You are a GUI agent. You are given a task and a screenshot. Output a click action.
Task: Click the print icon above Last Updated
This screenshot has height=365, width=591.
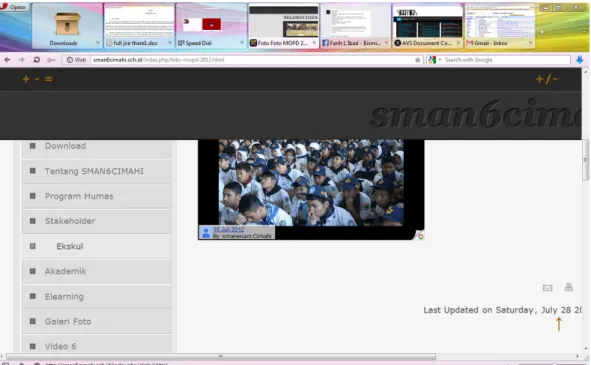[x=568, y=287]
